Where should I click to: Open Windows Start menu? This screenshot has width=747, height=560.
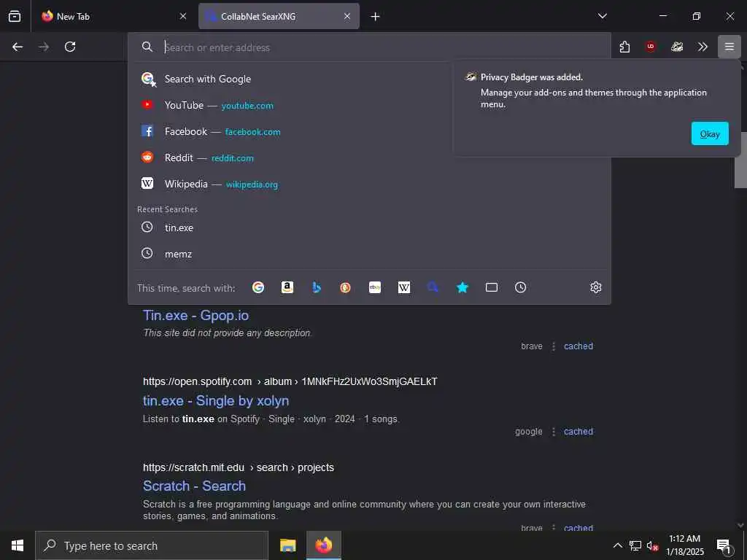(x=18, y=545)
